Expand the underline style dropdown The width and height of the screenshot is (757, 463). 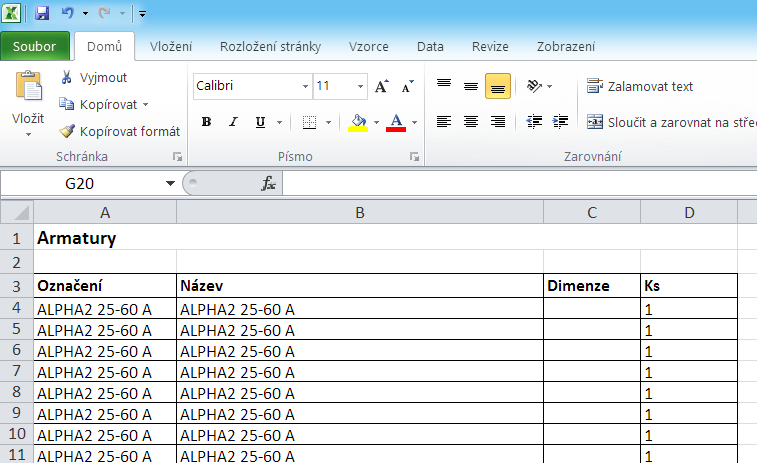click(279, 123)
